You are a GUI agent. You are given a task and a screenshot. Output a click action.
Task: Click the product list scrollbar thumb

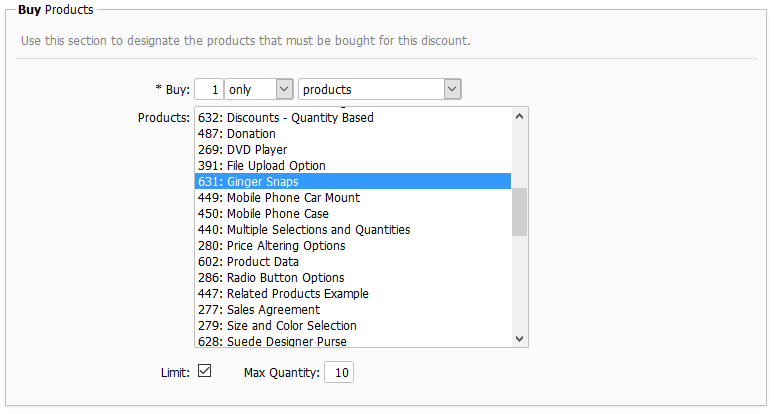(x=519, y=211)
